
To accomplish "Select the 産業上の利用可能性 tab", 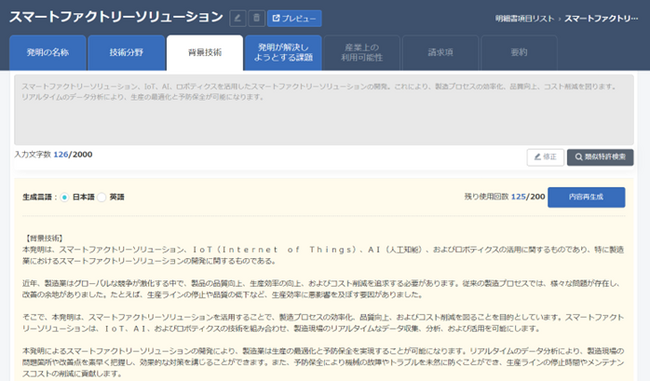I will point(362,53).
